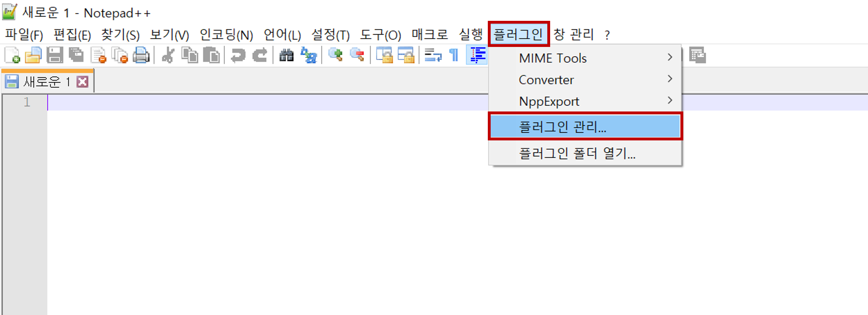Click the Zoom Out magnifier icon
868x315 pixels.
tap(357, 55)
